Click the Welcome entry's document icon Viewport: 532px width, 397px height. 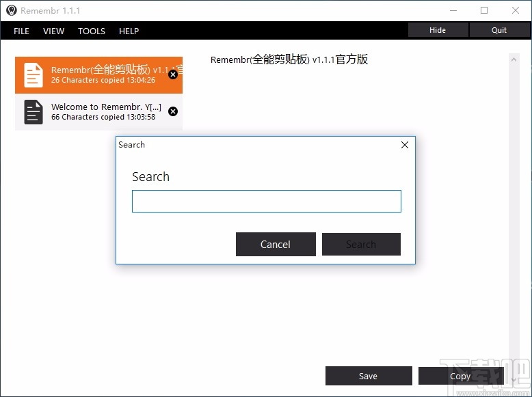point(34,112)
